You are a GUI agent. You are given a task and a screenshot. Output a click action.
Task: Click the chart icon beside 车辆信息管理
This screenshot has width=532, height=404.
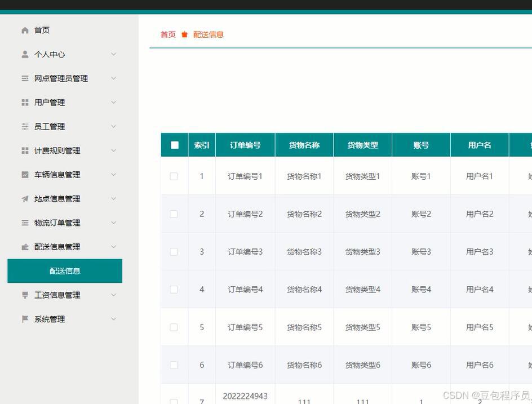pyautogui.click(x=25, y=175)
